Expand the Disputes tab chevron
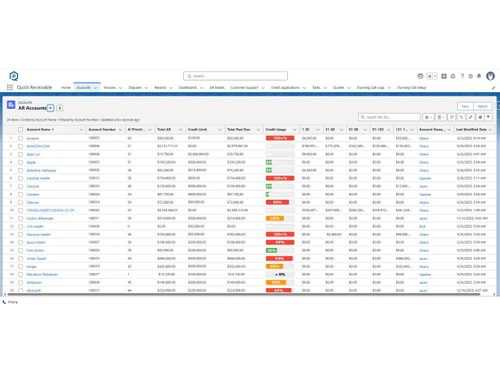 [146, 88]
